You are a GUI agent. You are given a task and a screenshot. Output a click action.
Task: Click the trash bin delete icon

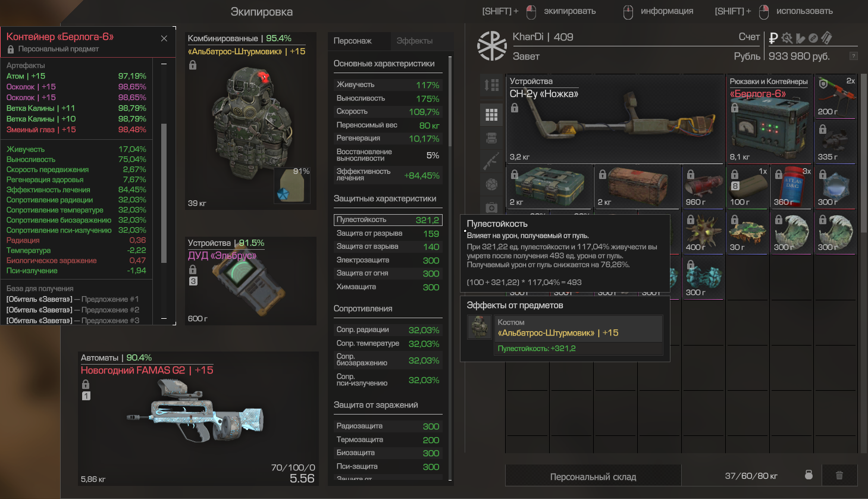839,475
